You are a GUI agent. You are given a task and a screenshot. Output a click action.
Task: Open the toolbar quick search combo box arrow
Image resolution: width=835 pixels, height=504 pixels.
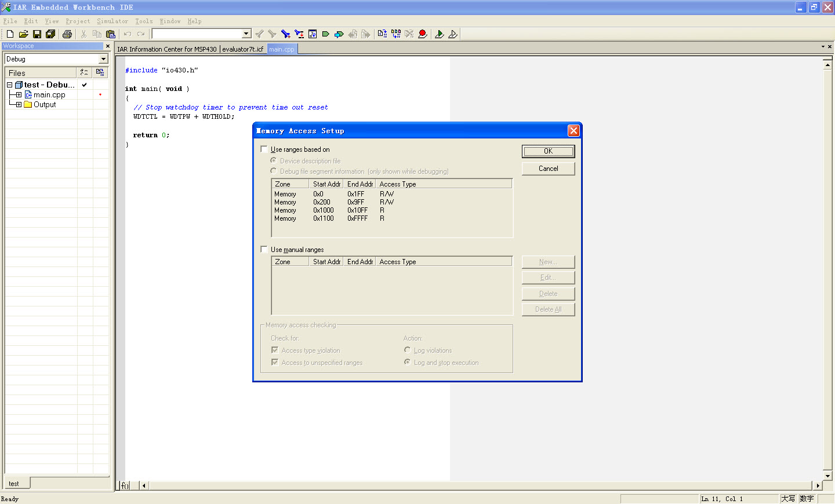pos(246,34)
